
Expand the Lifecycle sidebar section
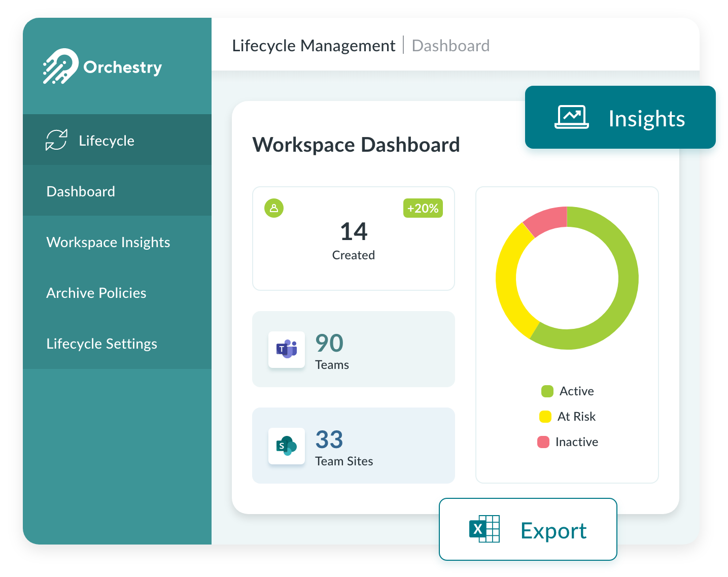(x=106, y=140)
